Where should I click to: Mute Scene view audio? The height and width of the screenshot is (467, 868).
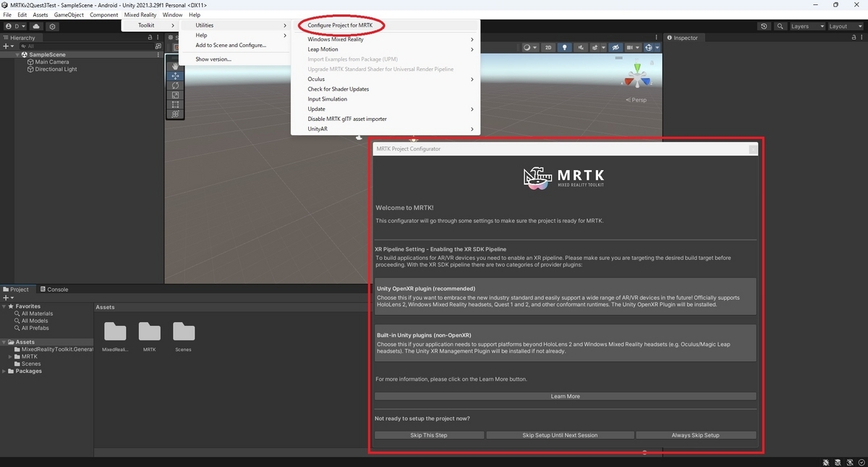pos(582,47)
